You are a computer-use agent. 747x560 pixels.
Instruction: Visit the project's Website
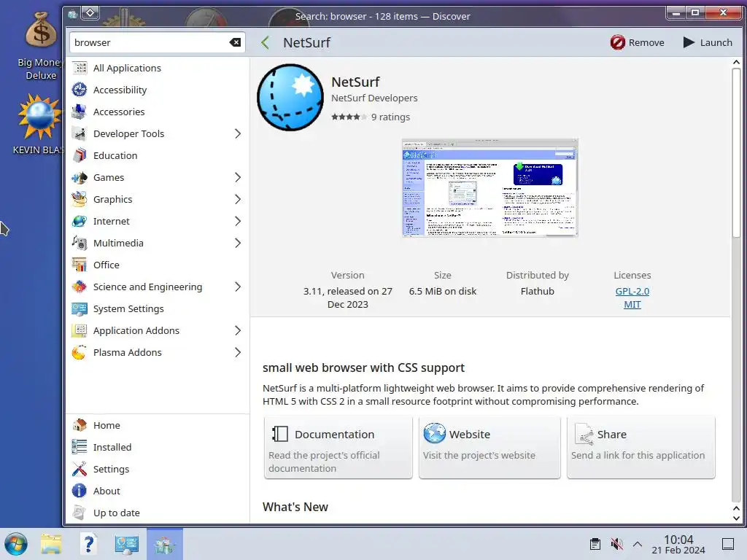coord(489,448)
